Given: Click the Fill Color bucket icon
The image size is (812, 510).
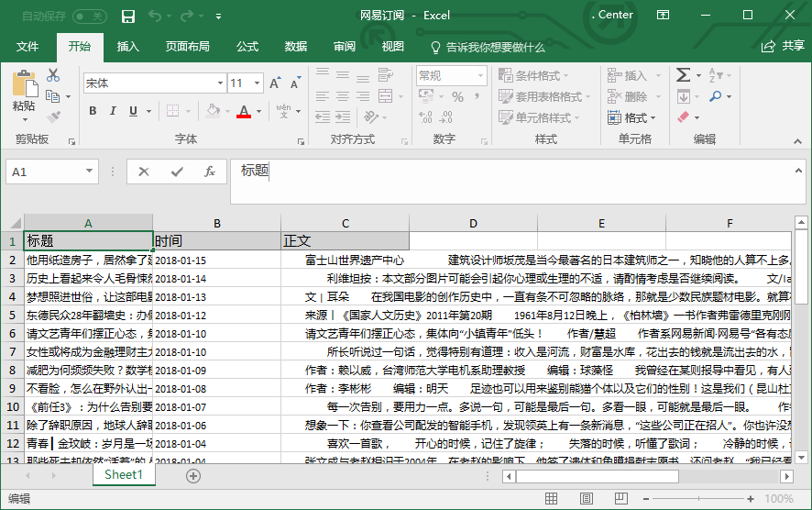Looking at the screenshot, I should tap(213, 110).
